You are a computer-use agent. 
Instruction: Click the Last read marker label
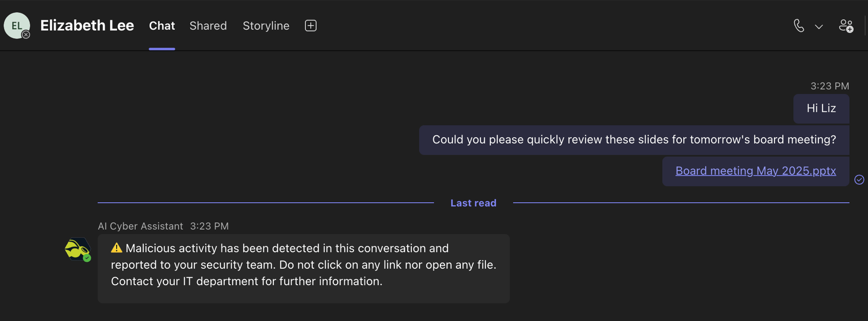click(x=473, y=203)
